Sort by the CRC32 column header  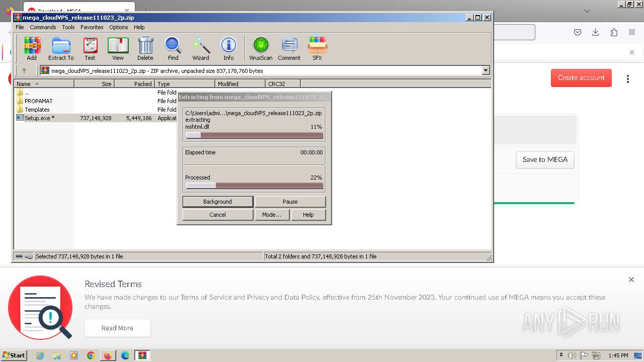pos(283,84)
